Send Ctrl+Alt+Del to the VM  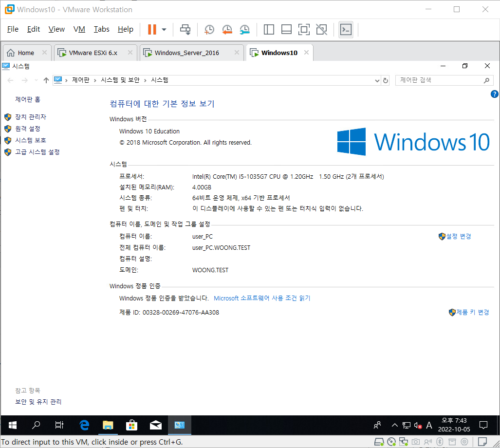185,29
